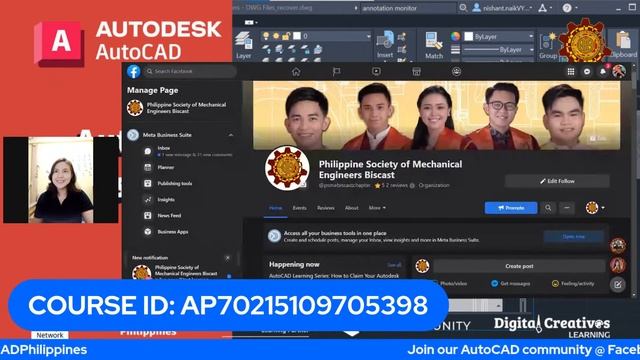
Task: Click the Open now button
Action: coord(573,236)
